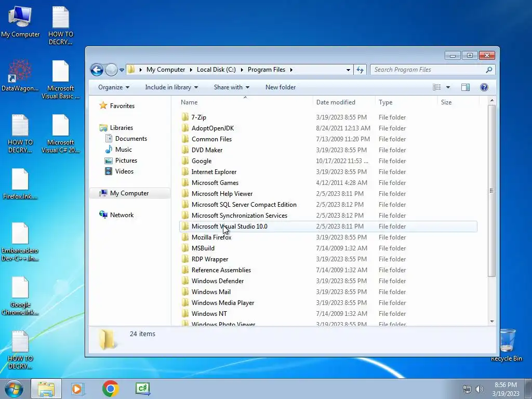Screen dimensions: 532x399
Task: Select the My Computer desktop icon
Action: coord(20,22)
